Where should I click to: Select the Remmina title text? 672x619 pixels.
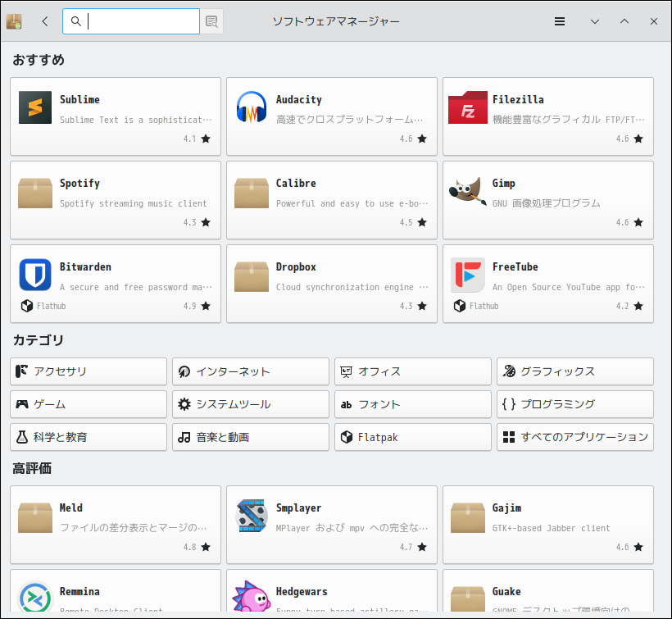[79, 591]
